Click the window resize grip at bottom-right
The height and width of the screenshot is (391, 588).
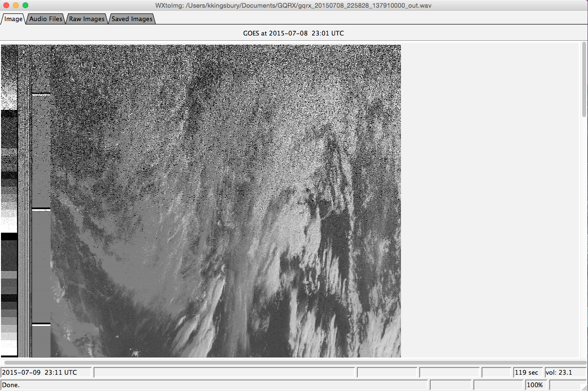[x=584, y=388]
